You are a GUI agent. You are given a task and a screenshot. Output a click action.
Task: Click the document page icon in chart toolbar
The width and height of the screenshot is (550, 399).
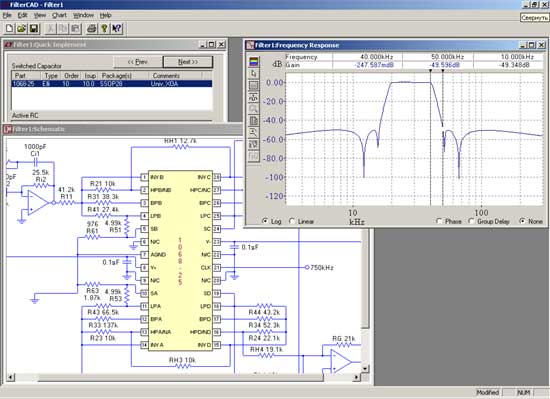point(254,121)
